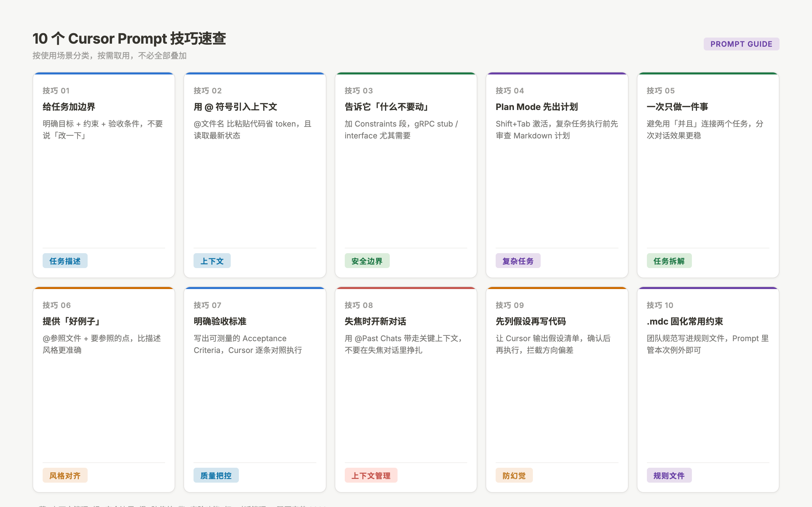Select the 任务拆解 tag
The width and height of the screenshot is (812, 507).
pos(669,261)
